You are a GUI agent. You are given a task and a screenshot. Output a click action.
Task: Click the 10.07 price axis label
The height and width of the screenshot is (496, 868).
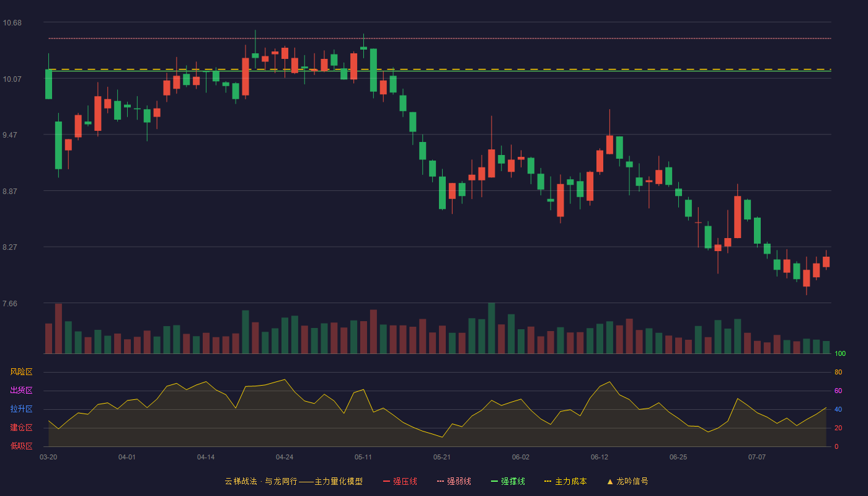(12, 79)
